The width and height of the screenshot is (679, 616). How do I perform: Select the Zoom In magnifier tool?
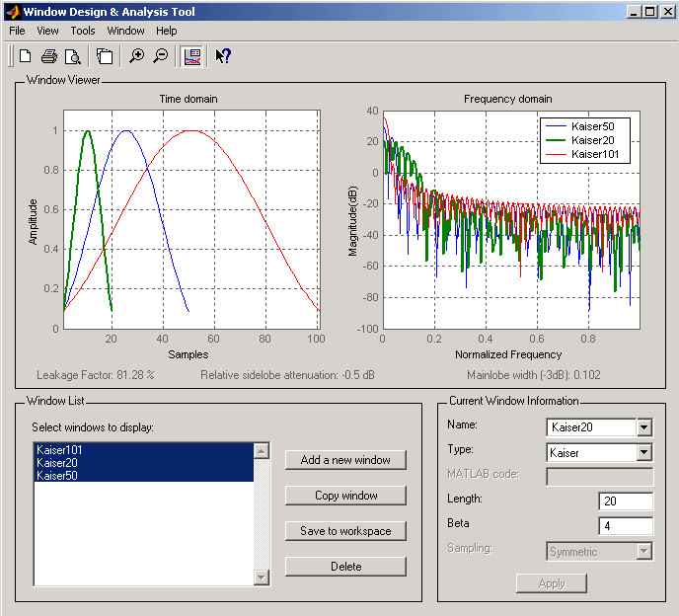point(137,56)
